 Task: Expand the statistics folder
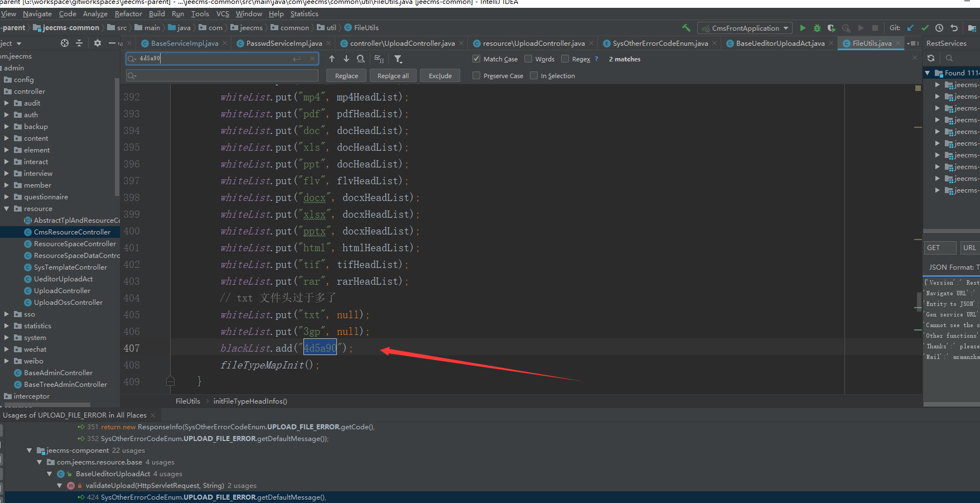[7, 326]
